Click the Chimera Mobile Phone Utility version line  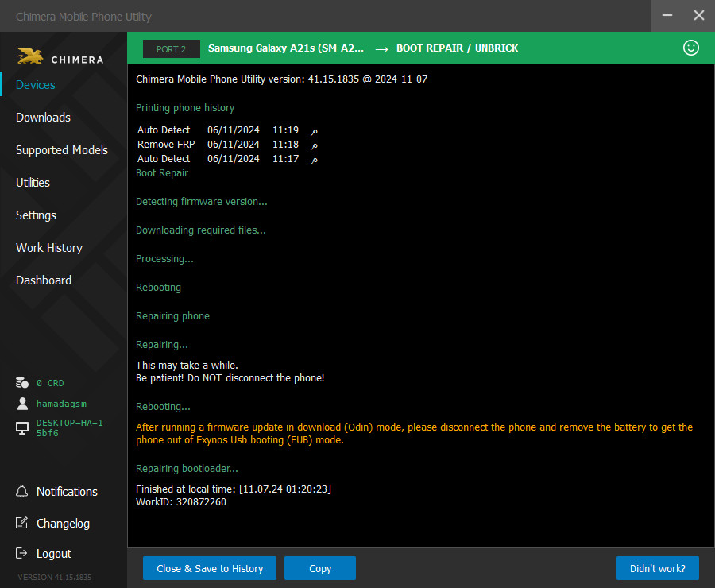pyautogui.click(x=282, y=79)
